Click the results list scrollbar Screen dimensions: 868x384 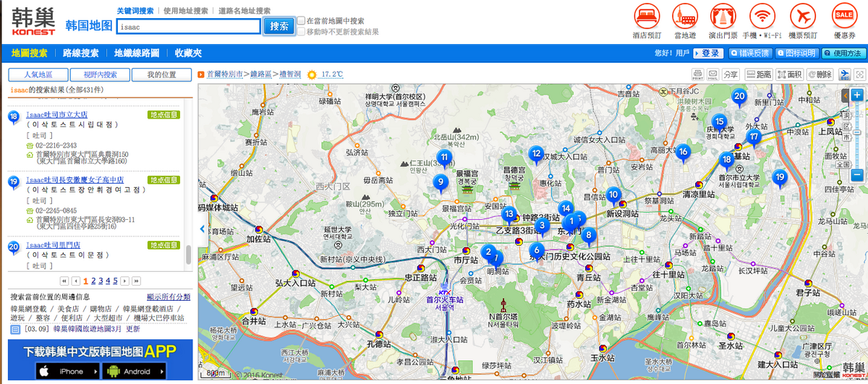point(189,253)
